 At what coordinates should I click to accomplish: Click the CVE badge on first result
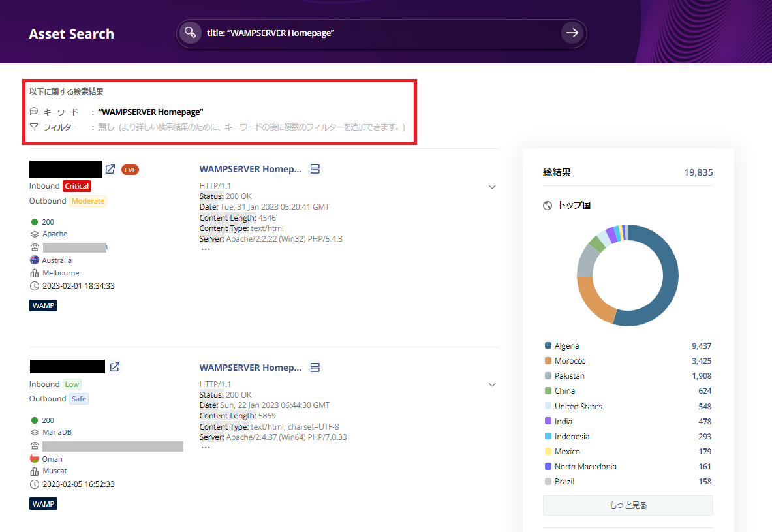pyautogui.click(x=130, y=170)
